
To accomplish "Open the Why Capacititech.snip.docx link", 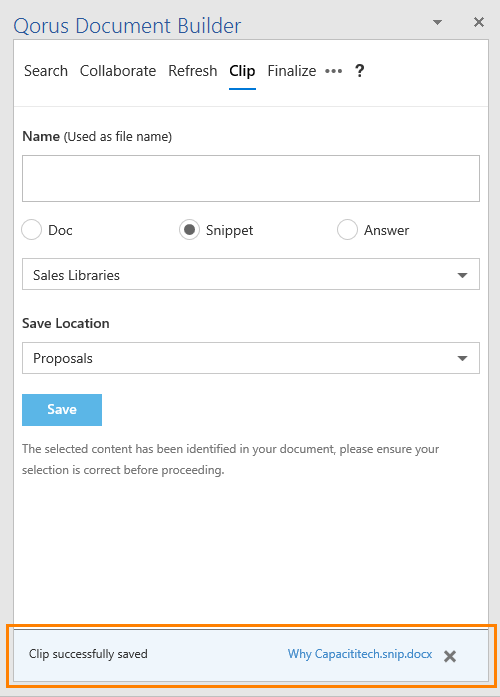I will [x=360, y=654].
